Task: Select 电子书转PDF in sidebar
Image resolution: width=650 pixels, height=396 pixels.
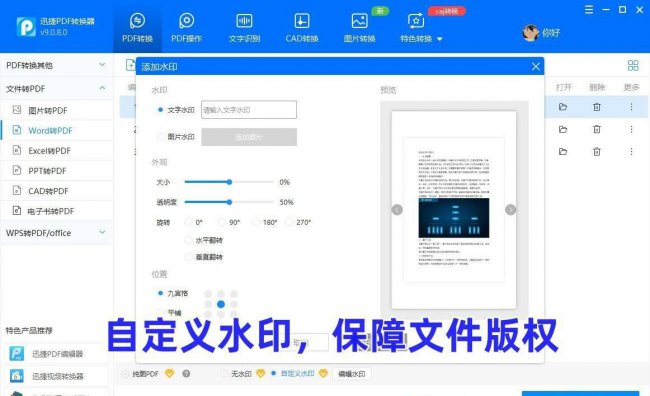Action: point(56,211)
